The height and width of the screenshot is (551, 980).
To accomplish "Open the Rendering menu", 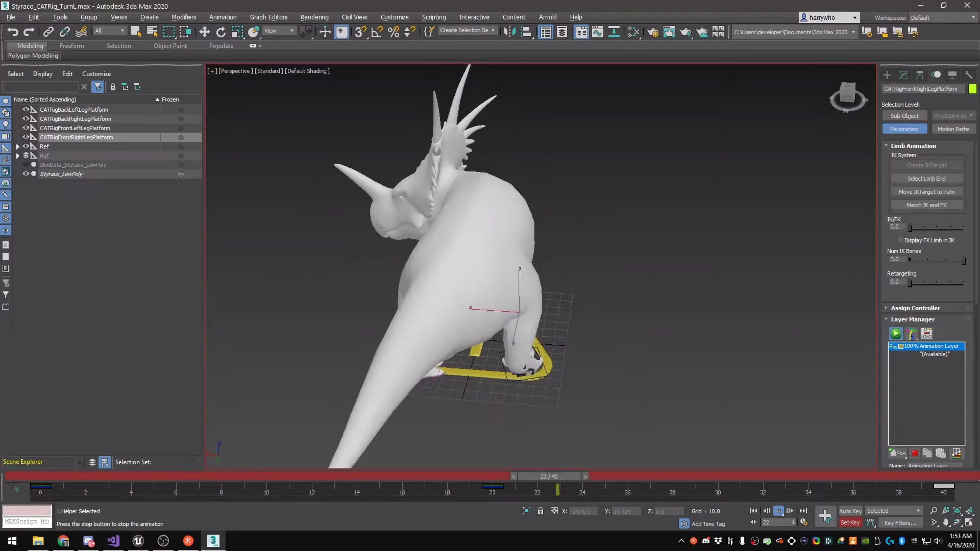I will [x=314, y=17].
